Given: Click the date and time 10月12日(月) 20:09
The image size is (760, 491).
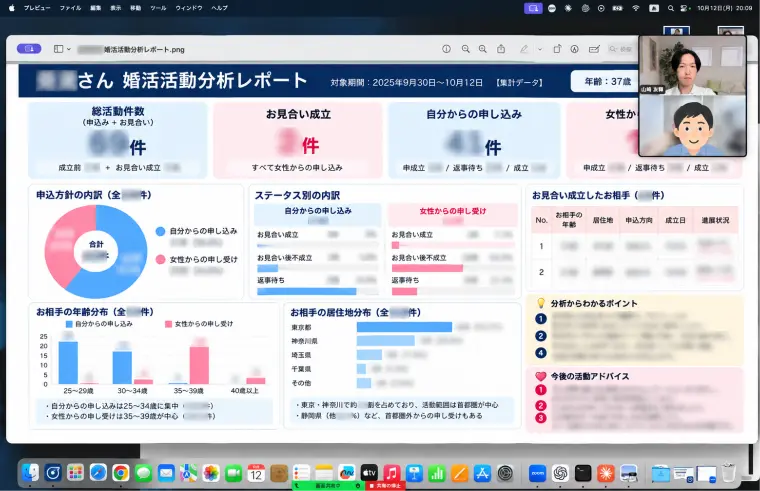Looking at the screenshot, I should click(x=725, y=8).
